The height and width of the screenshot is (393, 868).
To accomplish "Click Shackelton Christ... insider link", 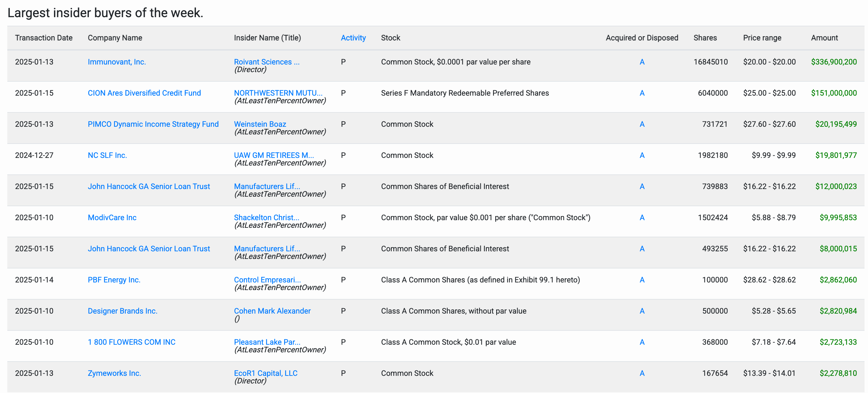I will [x=266, y=218].
